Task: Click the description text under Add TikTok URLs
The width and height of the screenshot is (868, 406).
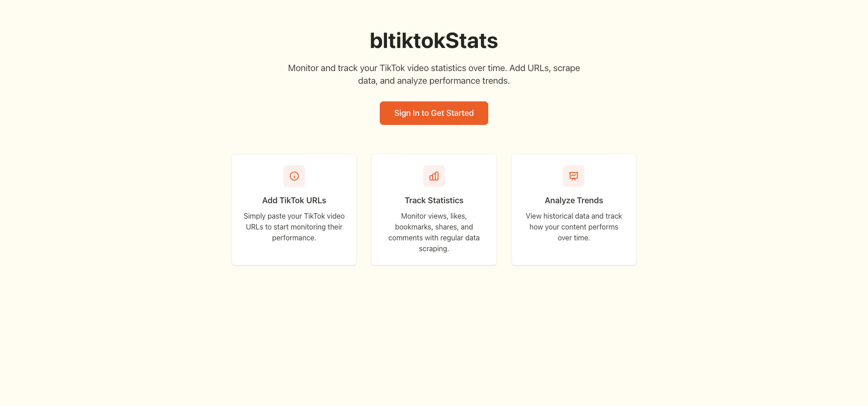Action: (294, 227)
